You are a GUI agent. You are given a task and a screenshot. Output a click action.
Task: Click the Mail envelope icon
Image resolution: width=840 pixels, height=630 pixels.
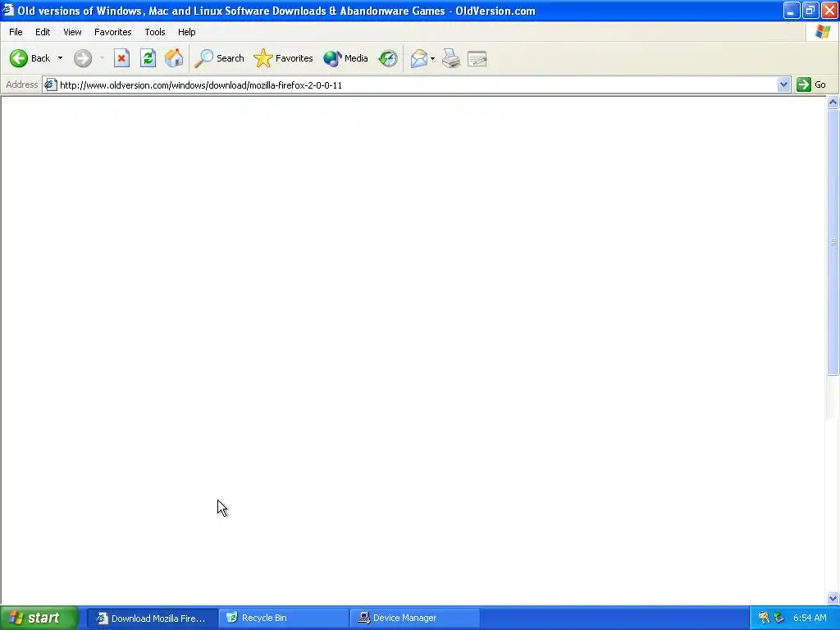pos(419,58)
